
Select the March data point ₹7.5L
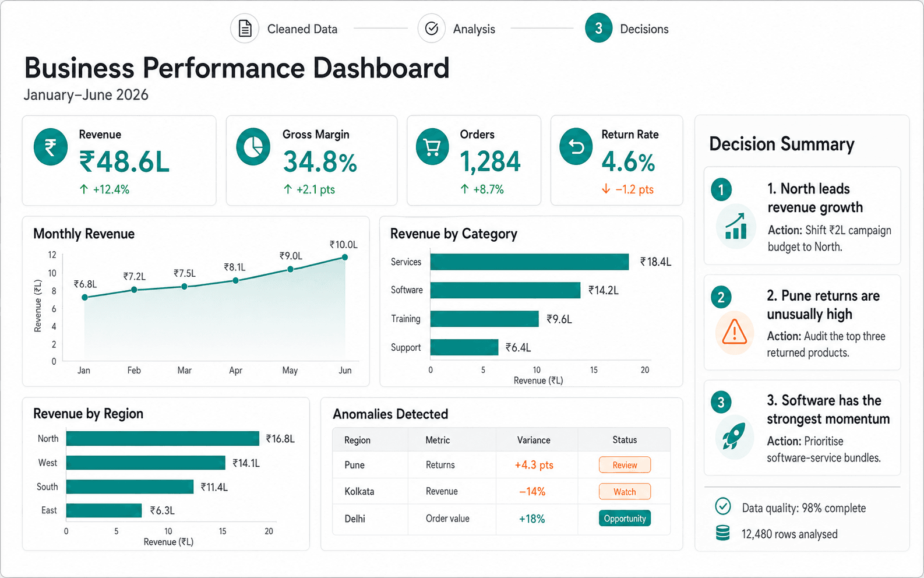point(184,286)
